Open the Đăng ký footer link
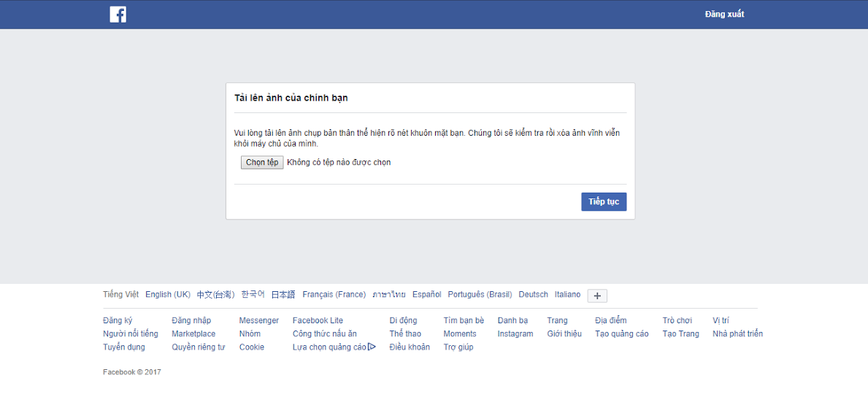868x413 pixels. pyautogui.click(x=118, y=320)
